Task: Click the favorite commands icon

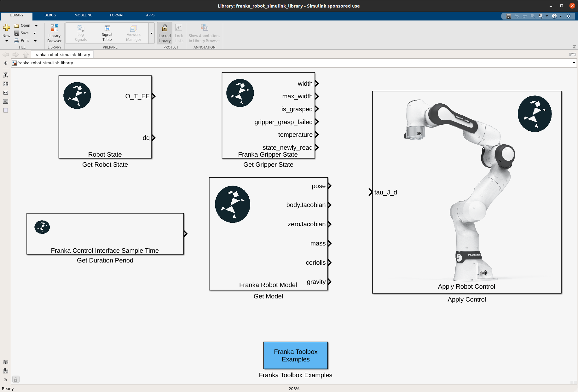Action: [541, 16]
